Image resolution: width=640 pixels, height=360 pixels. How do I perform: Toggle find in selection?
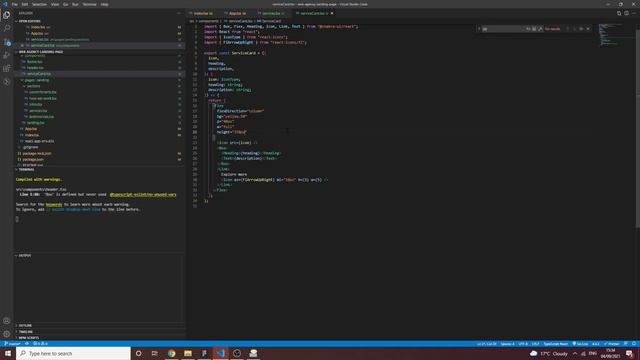click(x=581, y=29)
